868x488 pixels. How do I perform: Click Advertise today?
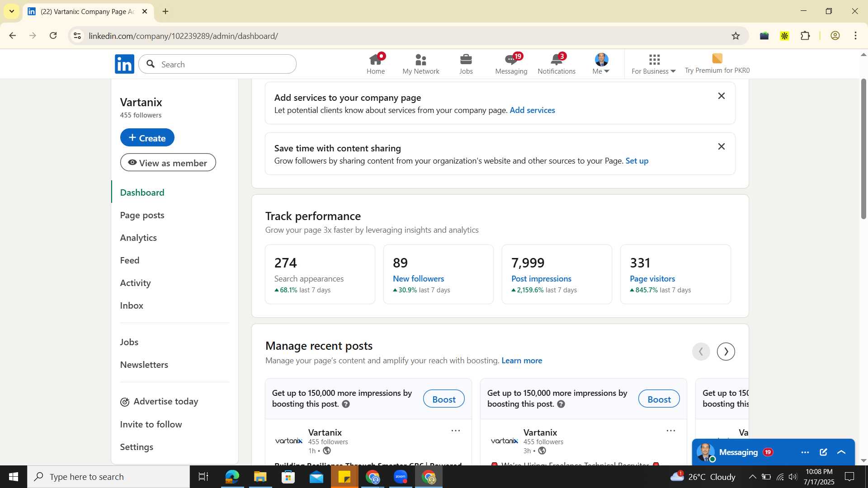click(x=159, y=401)
